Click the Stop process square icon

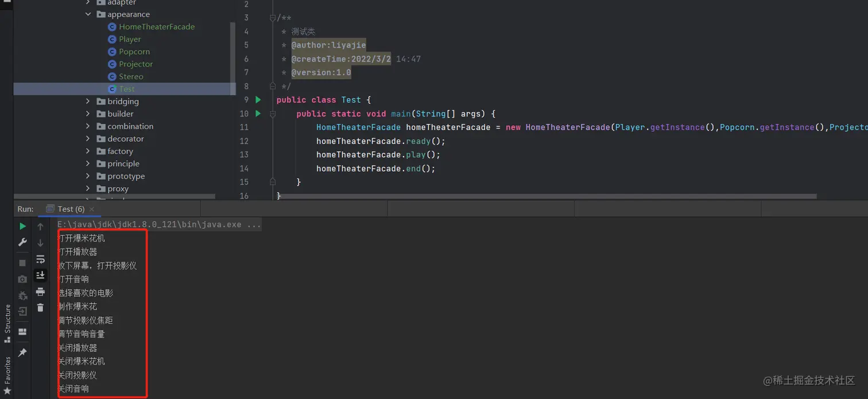tap(22, 263)
